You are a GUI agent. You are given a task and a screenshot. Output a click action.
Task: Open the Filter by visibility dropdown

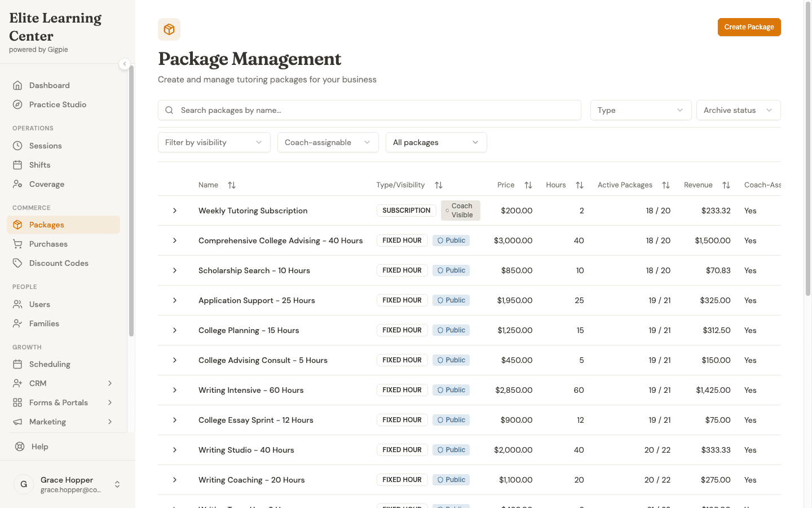tap(214, 142)
